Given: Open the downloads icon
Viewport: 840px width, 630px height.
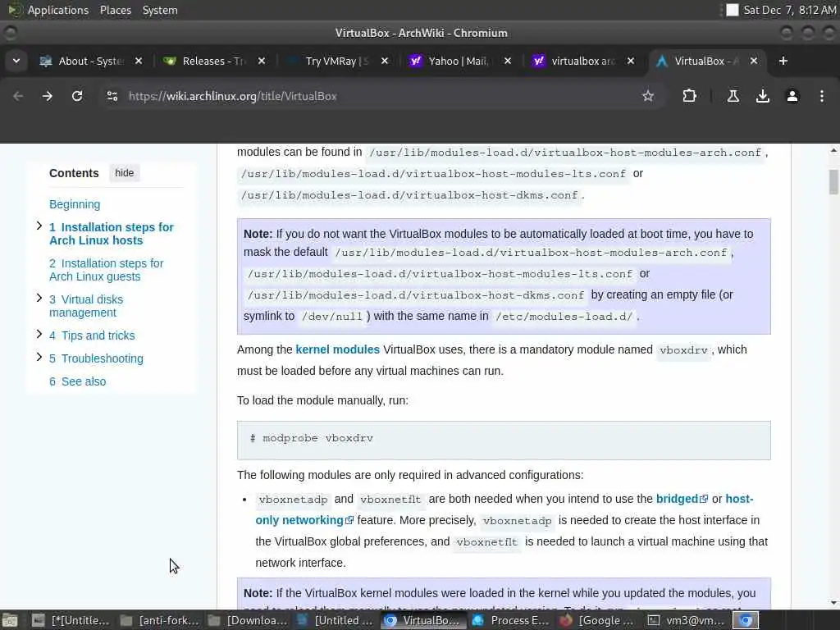Looking at the screenshot, I should 763,96.
